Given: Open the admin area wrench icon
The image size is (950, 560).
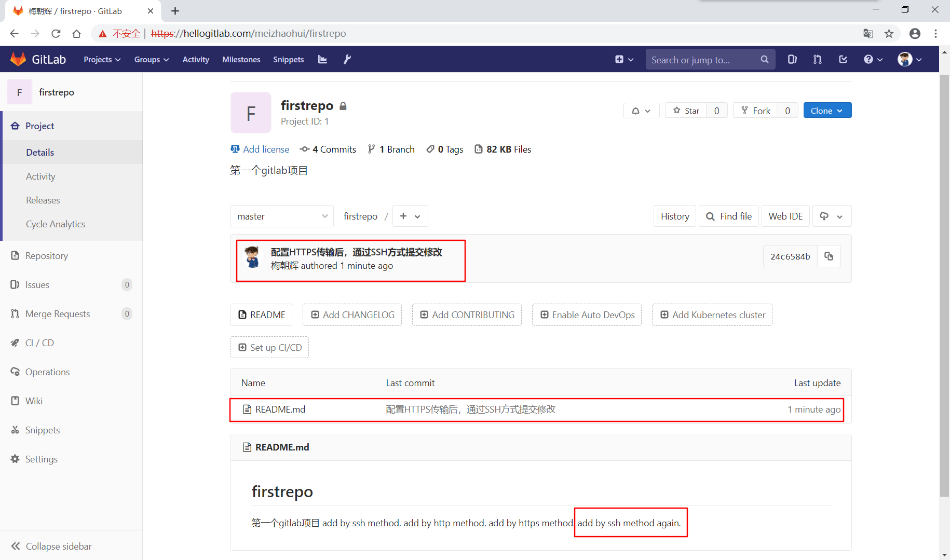Looking at the screenshot, I should (x=347, y=59).
